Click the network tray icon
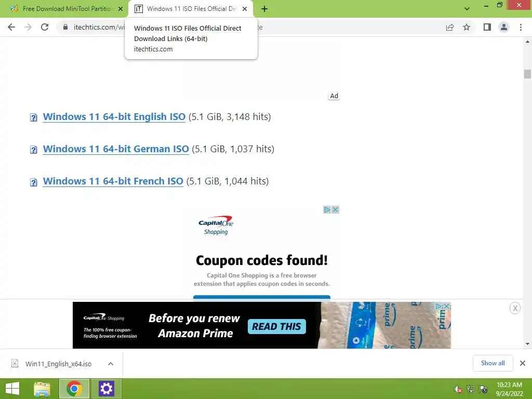The image size is (532, 399). [x=471, y=389]
